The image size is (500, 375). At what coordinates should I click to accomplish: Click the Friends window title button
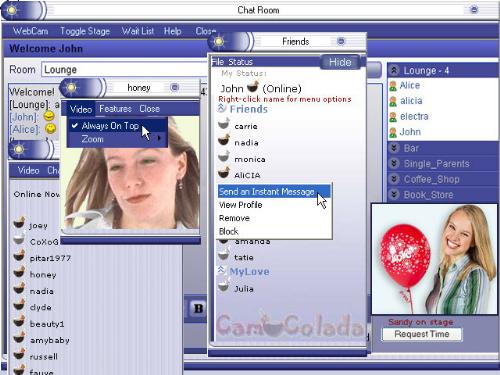pos(341,41)
